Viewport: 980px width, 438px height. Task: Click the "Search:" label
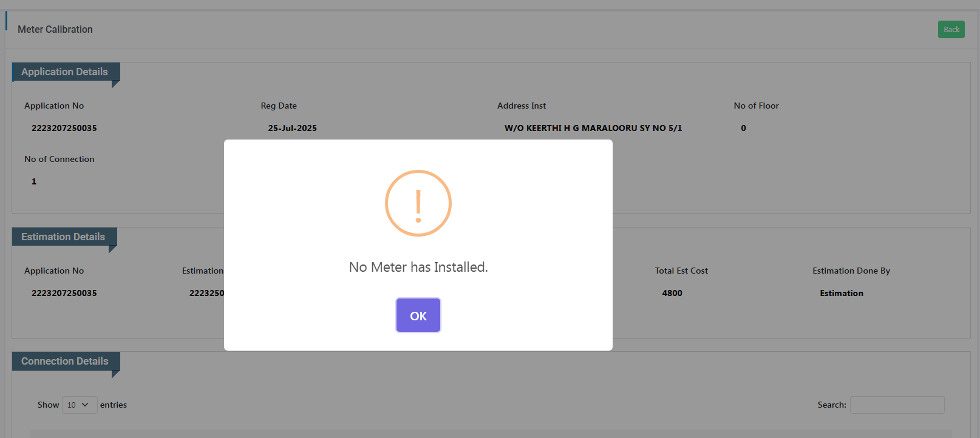(x=832, y=405)
